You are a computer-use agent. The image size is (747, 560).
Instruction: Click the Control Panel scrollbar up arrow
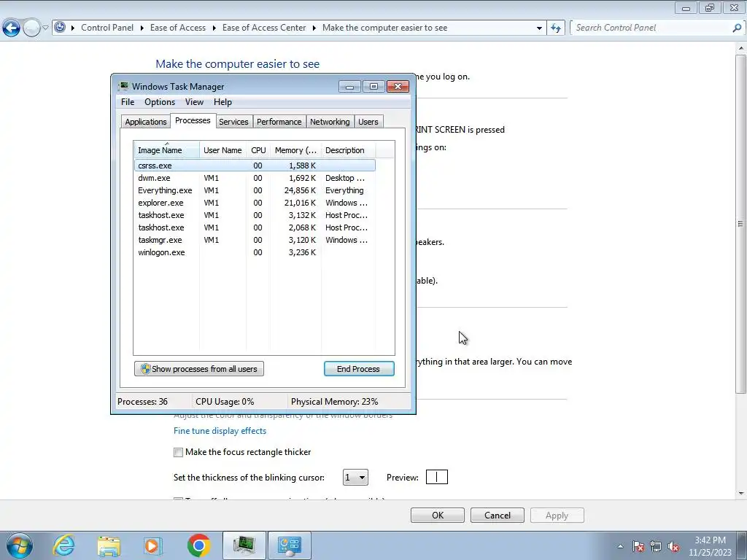741,48
